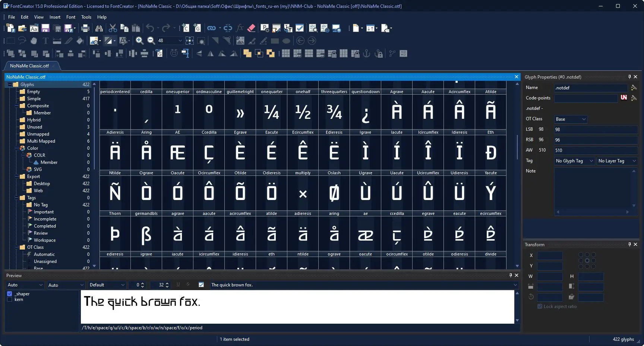Viewport: 644px width, 346px height.
Task: Click the Add Glyphs 'G' icon in top toolbar
Action: point(197,28)
